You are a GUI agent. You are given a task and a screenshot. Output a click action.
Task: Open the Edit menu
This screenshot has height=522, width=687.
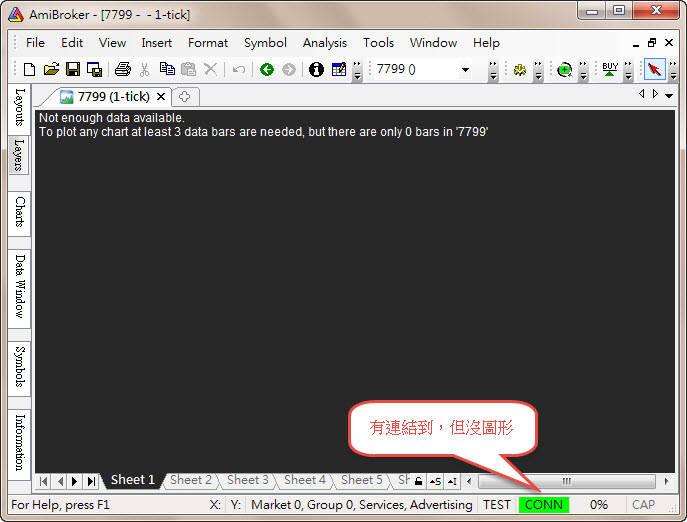pos(72,43)
